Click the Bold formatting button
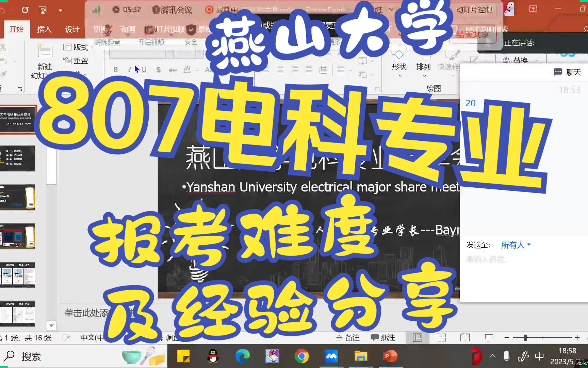 tap(115, 70)
